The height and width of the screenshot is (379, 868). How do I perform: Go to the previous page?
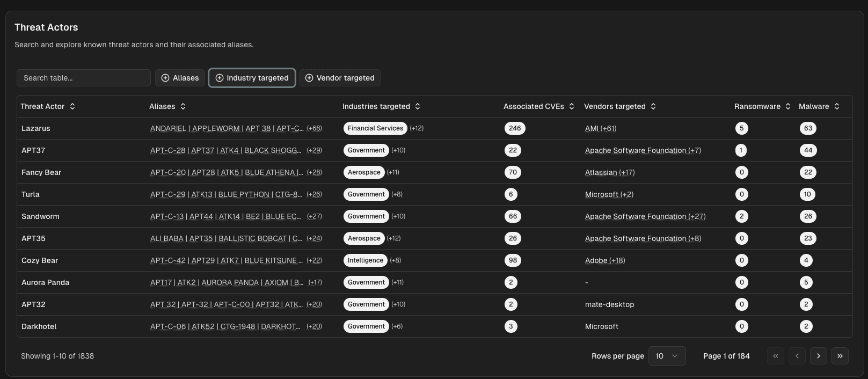coord(797,356)
